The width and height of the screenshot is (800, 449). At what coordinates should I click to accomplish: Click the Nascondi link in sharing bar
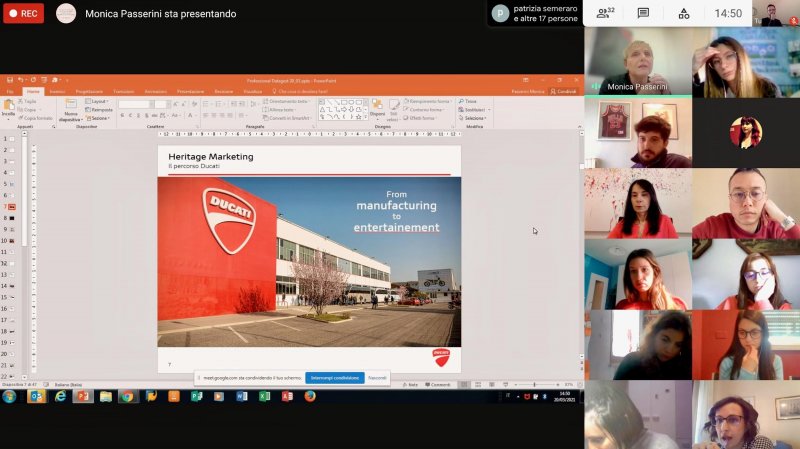pos(377,378)
